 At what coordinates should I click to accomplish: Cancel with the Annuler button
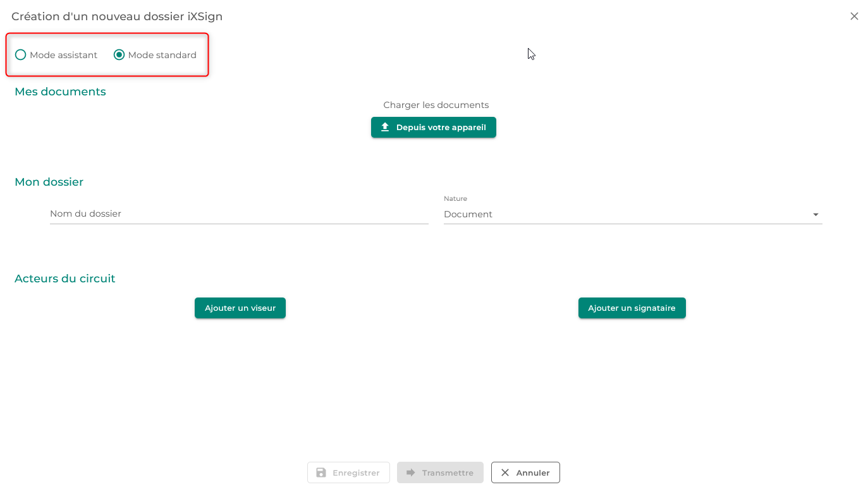coord(525,472)
